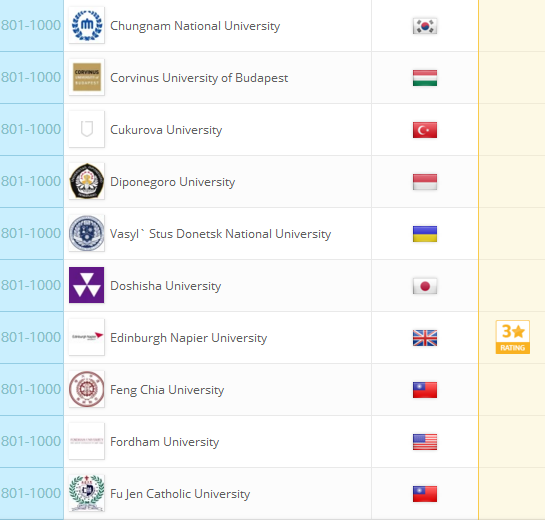The width and height of the screenshot is (545, 520).
Task: Click the Ukraine flag icon
Action: coord(425,234)
